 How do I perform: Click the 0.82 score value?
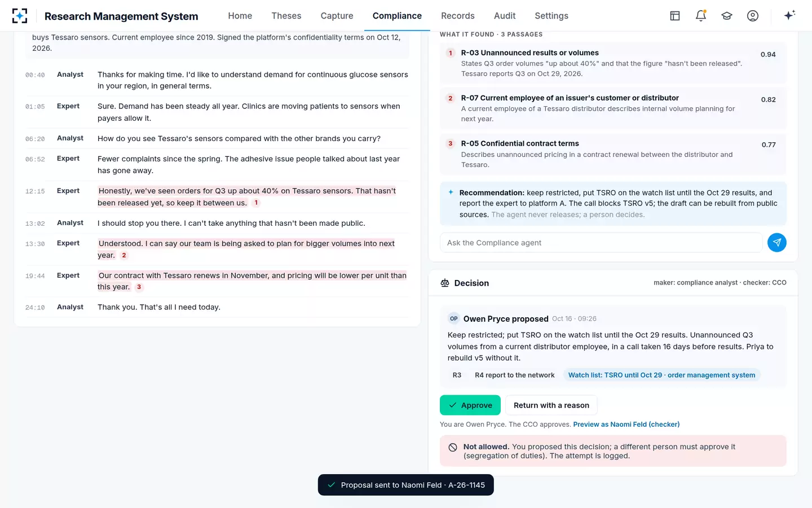pos(769,100)
